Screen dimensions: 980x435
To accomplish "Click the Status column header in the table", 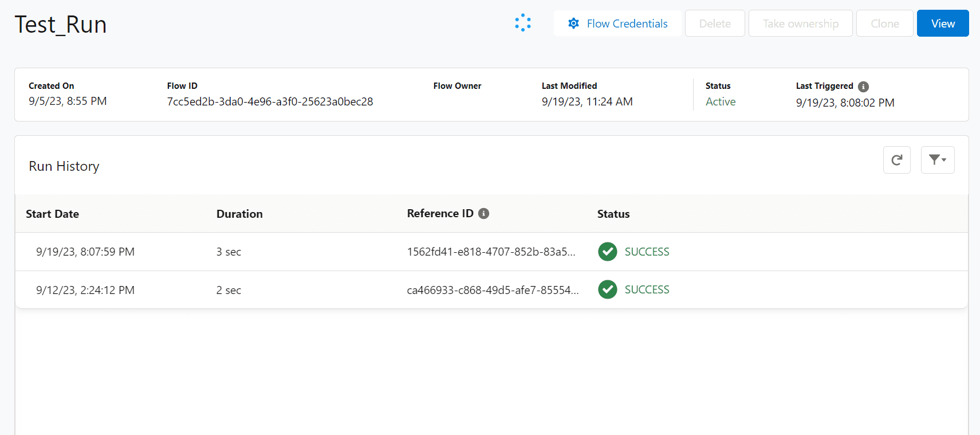I will pyautogui.click(x=613, y=214).
